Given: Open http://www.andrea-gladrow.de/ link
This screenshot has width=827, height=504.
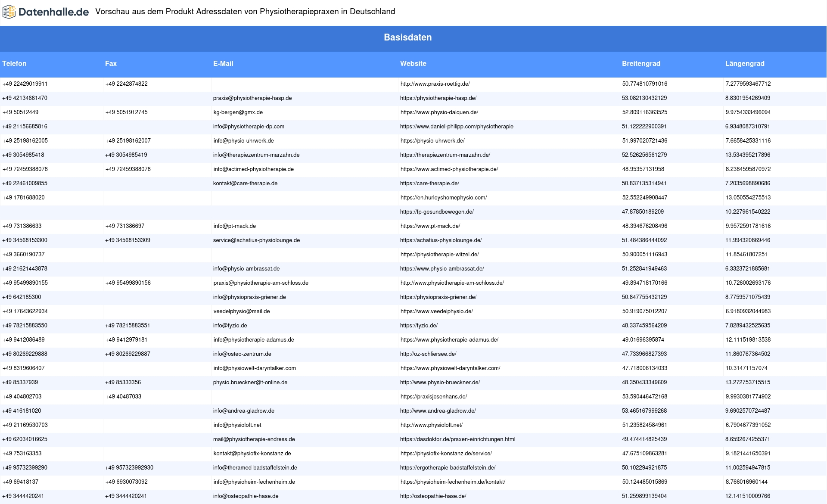Looking at the screenshot, I should tap(438, 411).
